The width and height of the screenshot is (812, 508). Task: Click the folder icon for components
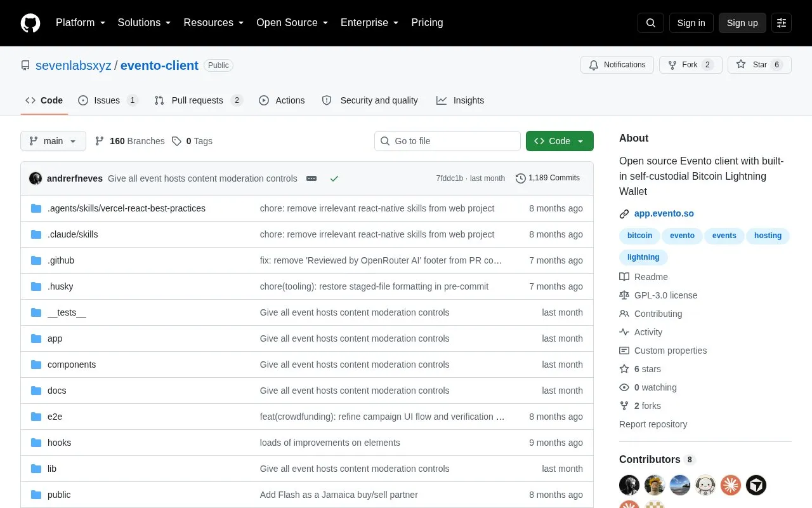click(x=36, y=364)
